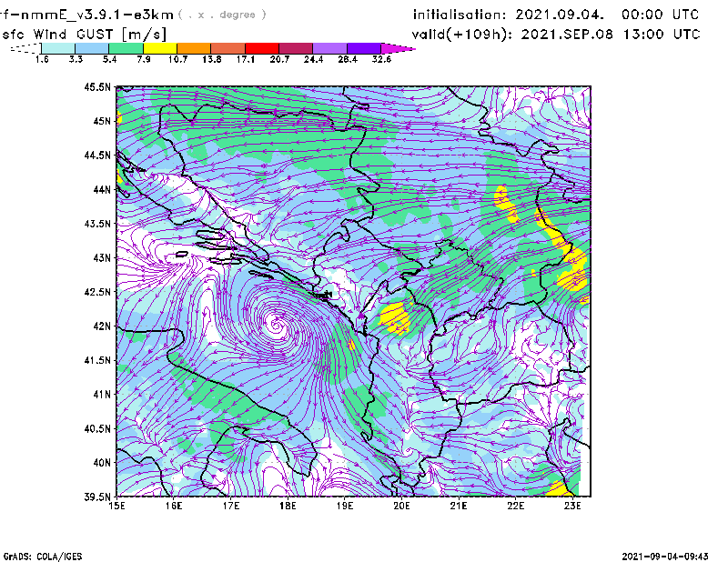Pick the orange 10.7–13.8 legend swatch

(x=194, y=48)
